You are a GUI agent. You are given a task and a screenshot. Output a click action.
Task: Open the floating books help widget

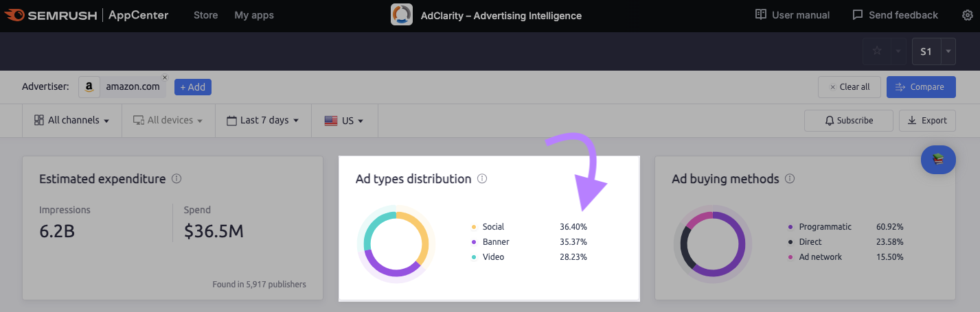coord(938,160)
